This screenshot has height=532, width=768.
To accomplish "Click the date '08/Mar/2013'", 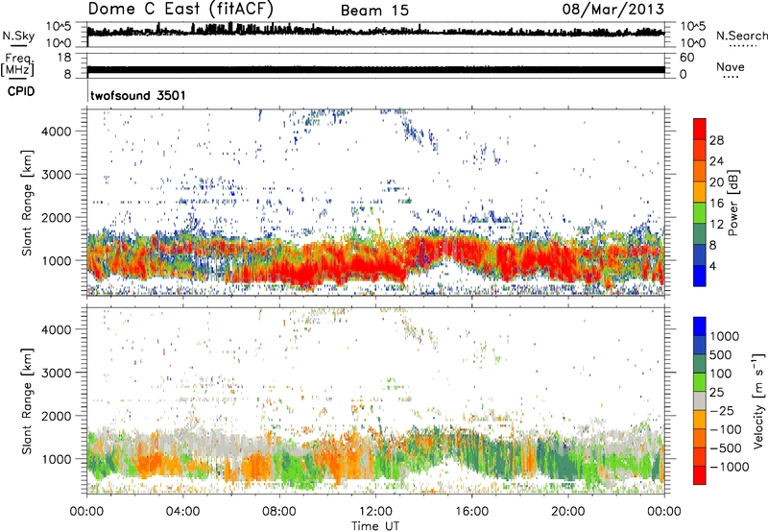I will click(612, 9).
